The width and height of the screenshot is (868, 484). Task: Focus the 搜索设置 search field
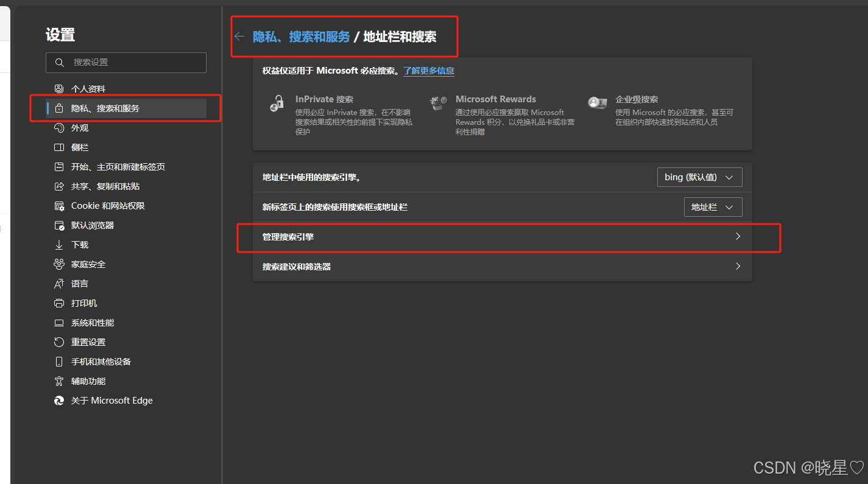click(x=126, y=63)
